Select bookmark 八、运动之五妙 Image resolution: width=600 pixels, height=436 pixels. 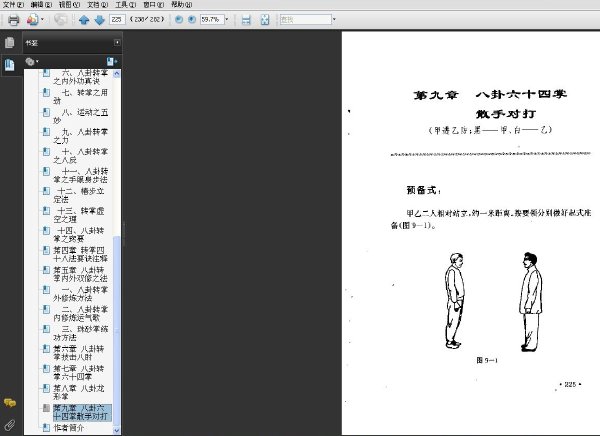pos(80,116)
